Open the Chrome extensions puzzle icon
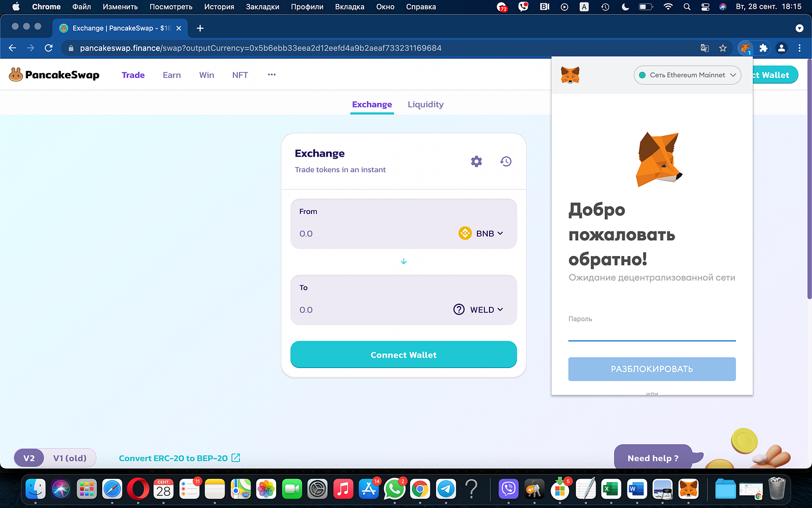812x508 pixels. coord(763,48)
